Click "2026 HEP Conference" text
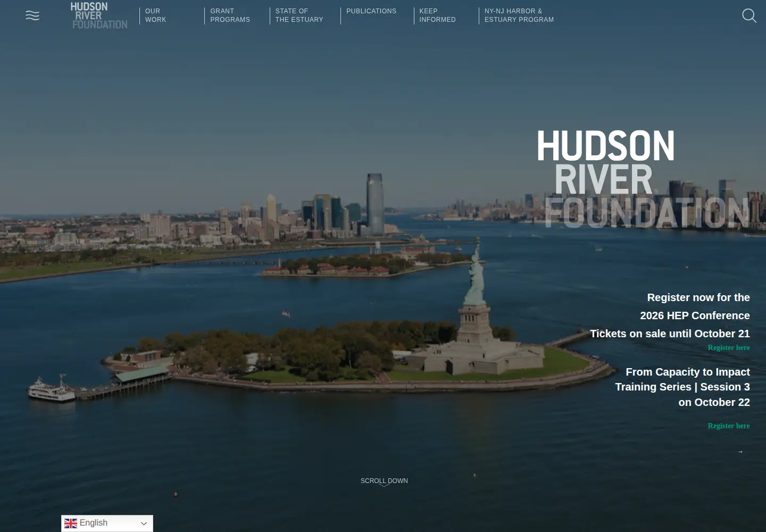Image resolution: width=766 pixels, height=532 pixels. coord(695,315)
